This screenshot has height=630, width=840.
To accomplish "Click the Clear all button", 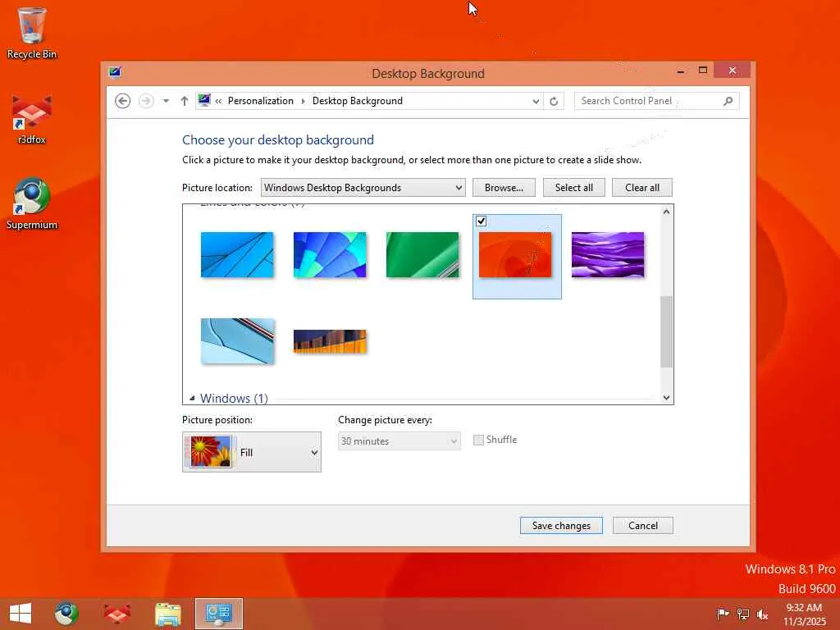I will (641, 188).
